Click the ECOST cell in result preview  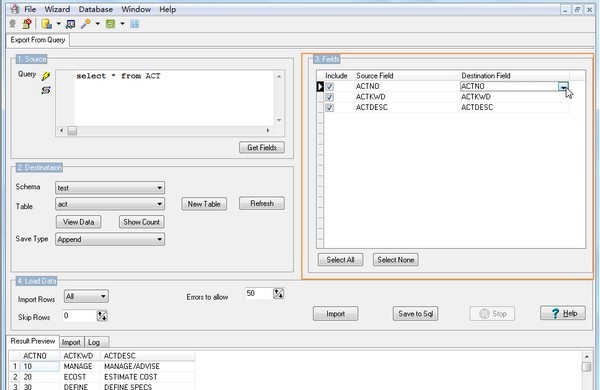pos(80,377)
